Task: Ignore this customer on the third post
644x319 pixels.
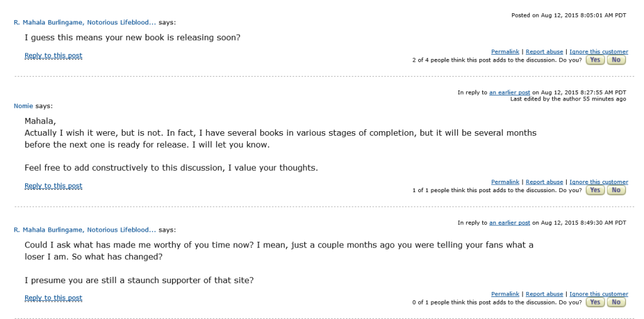Action: click(598, 294)
